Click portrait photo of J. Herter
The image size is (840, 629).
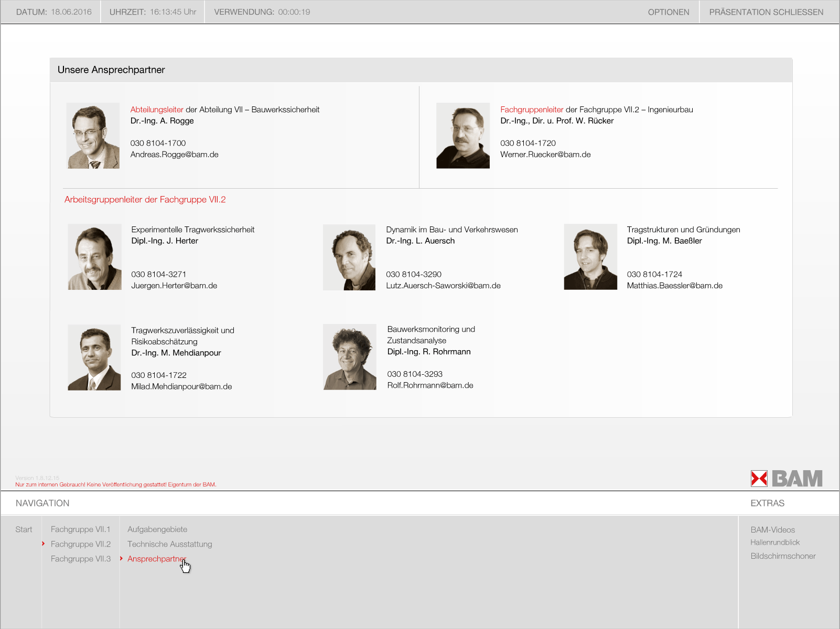(x=94, y=257)
